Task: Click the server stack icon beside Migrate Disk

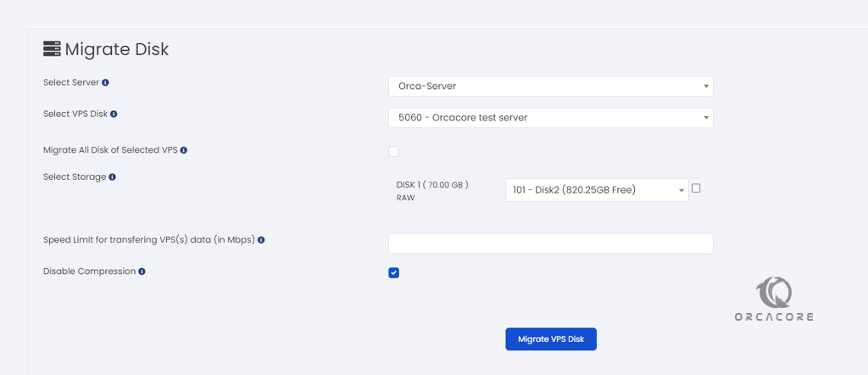Action: (52, 49)
